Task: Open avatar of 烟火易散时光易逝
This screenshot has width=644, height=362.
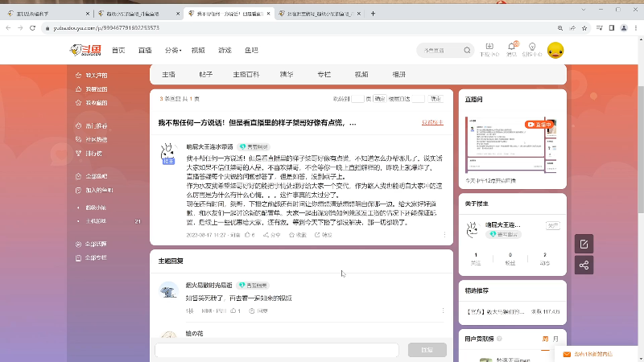Action: pyautogui.click(x=168, y=291)
